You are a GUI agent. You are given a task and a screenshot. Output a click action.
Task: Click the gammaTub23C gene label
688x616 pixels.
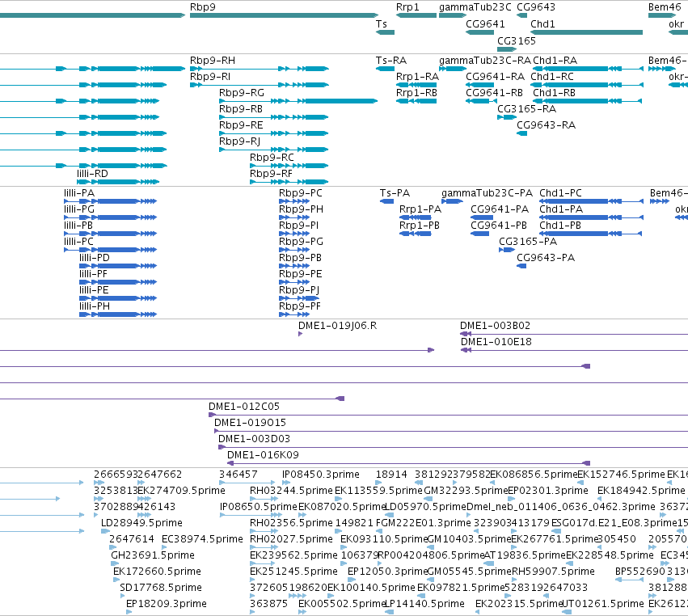click(475, 7)
